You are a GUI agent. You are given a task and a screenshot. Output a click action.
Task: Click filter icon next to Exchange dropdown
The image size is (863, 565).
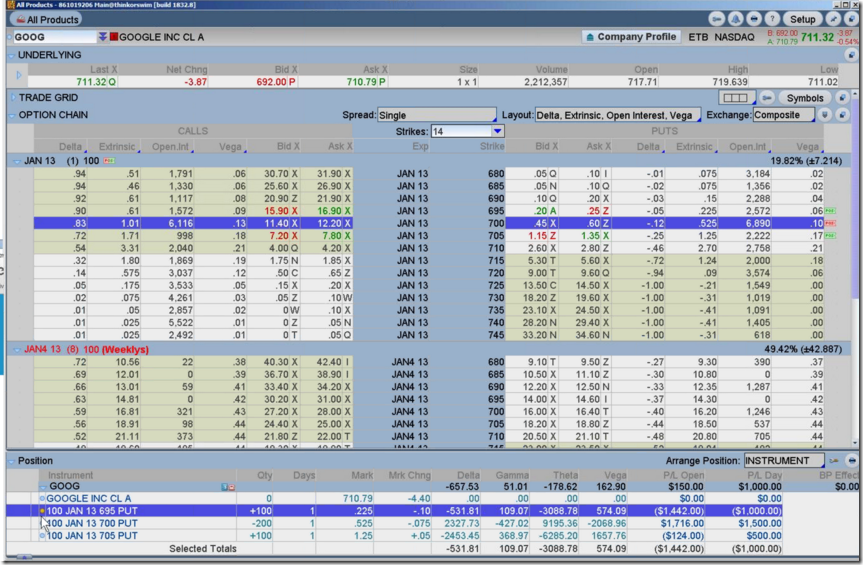click(824, 115)
